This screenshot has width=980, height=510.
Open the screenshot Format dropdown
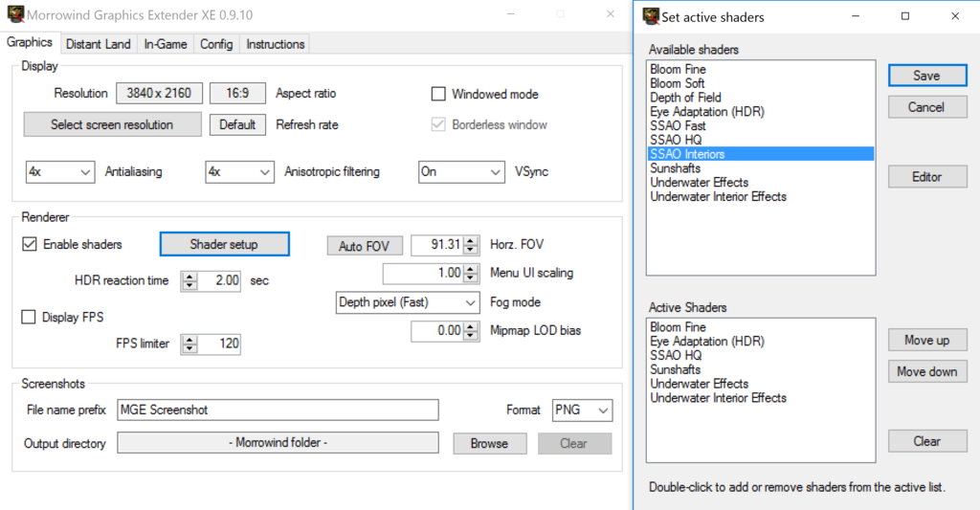click(x=582, y=410)
